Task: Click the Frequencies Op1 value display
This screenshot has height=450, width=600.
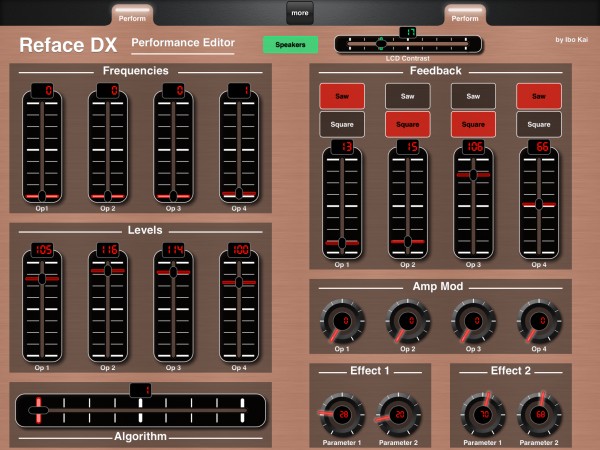Action: click(x=42, y=91)
